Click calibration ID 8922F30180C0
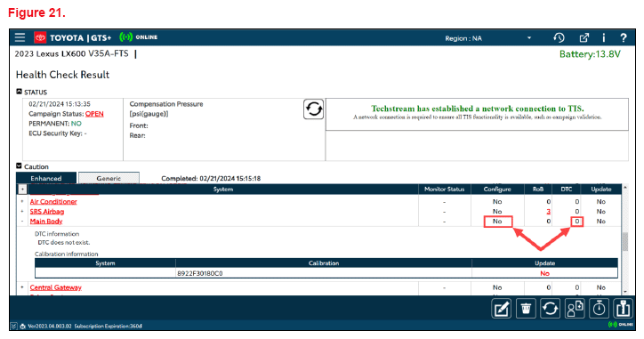Screen dimensions: 644x339 pos(200,273)
